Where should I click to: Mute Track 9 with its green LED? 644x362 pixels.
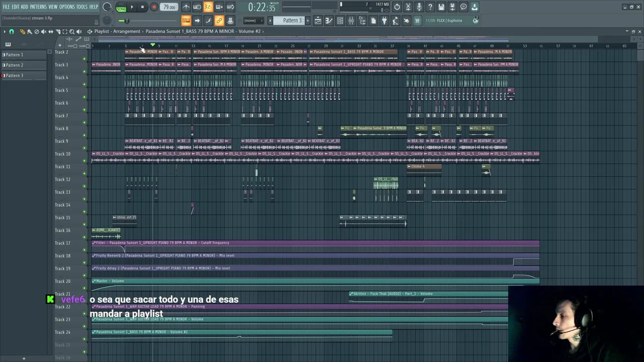tap(84, 148)
